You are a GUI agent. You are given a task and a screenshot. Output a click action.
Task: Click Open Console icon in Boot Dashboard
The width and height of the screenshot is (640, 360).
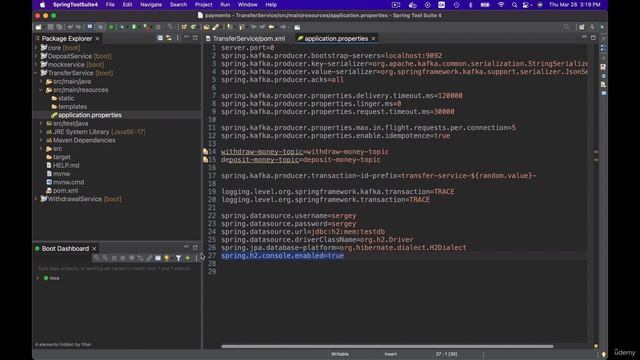click(x=158, y=258)
